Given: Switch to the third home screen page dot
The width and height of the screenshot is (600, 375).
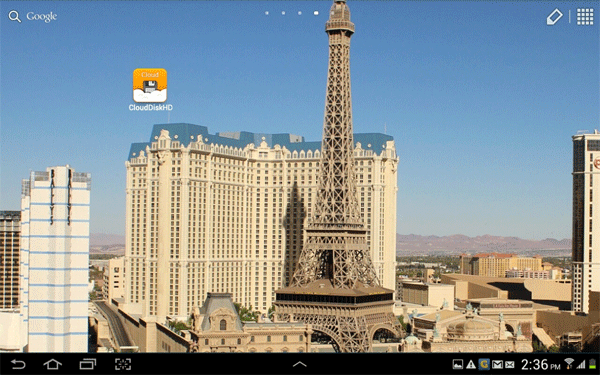Looking at the screenshot, I should [x=300, y=13].
